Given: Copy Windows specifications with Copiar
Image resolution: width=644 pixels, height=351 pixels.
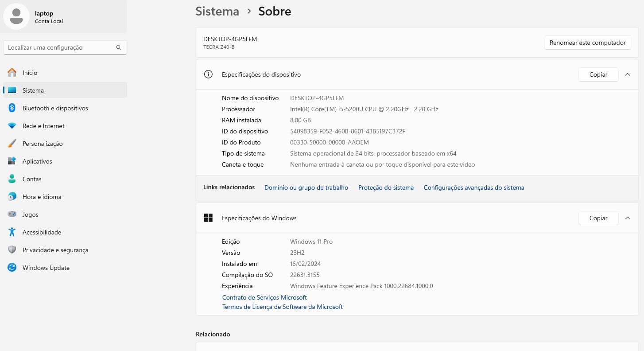Looking at the screenshot, I should pyautogui.click(x=598, y=218).
